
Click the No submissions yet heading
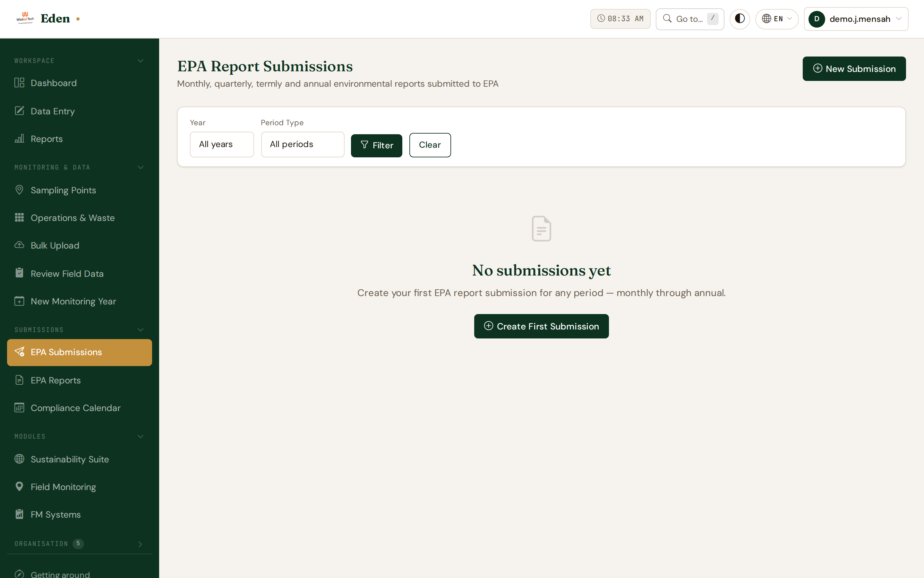[x=542, y=270]
